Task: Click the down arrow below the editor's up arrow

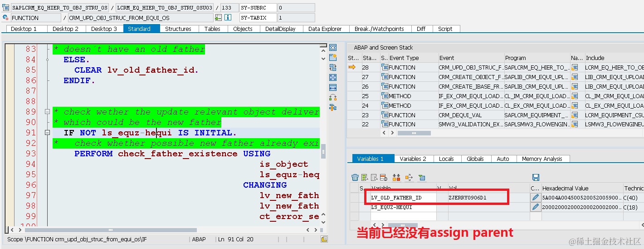Action: [323, 59]
